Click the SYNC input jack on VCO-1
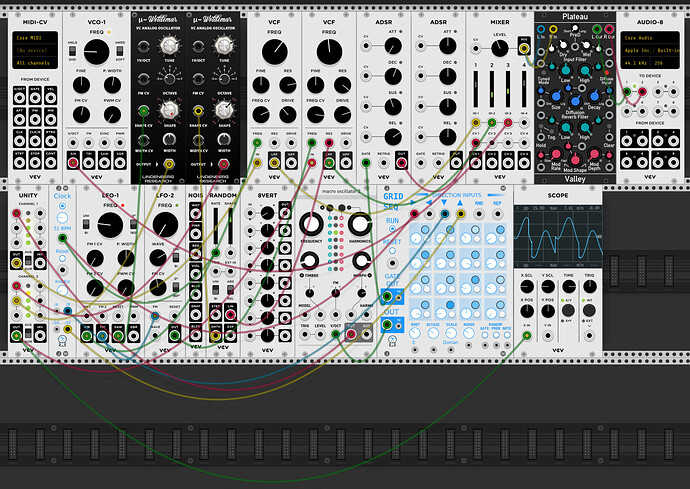690x489 pixels. [x=104, y=143]
